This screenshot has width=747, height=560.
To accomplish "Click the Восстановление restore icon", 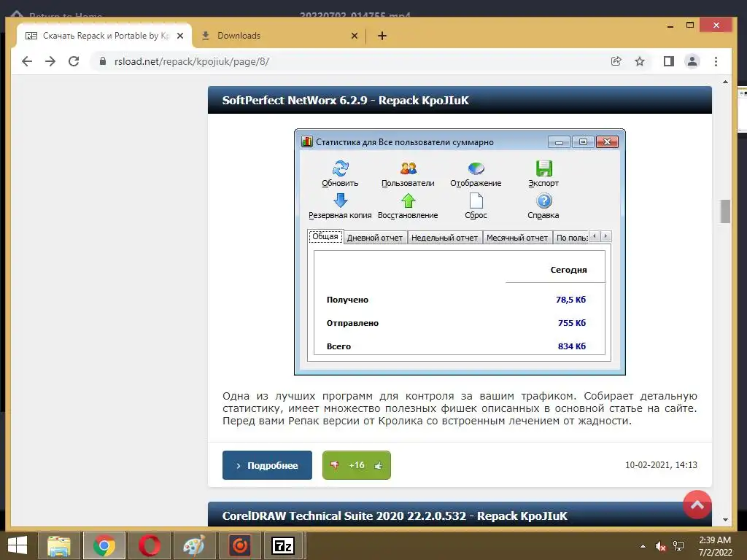I will (409, 201).
